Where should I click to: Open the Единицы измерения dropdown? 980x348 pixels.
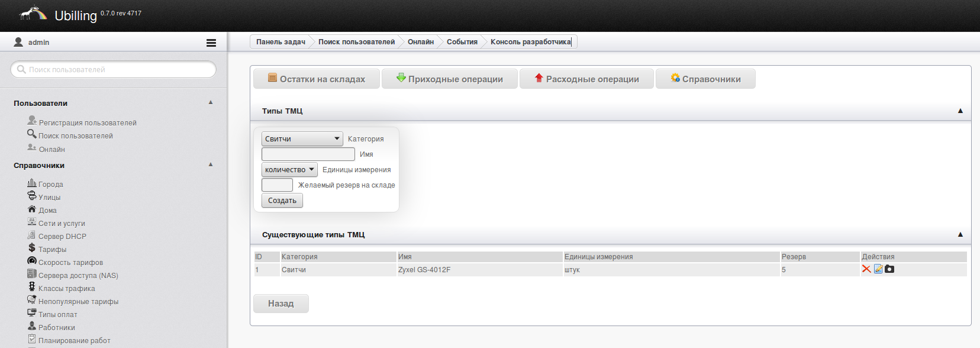coord(289,170)
